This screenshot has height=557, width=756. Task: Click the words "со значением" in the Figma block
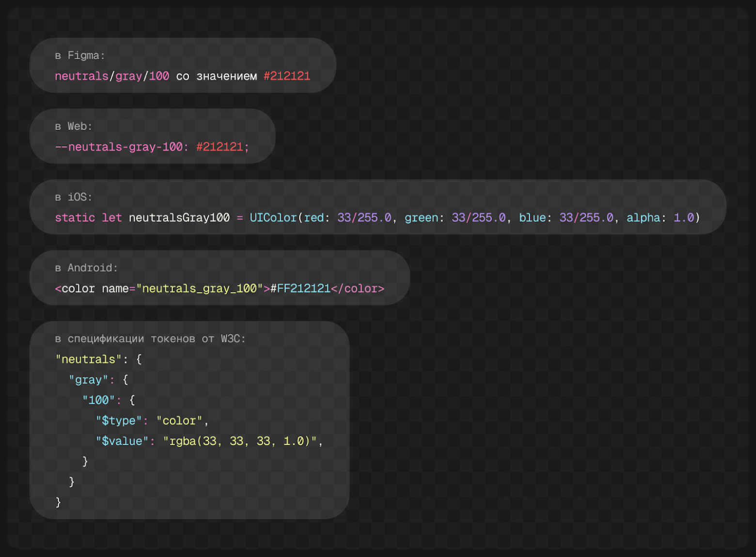(217, 76)
